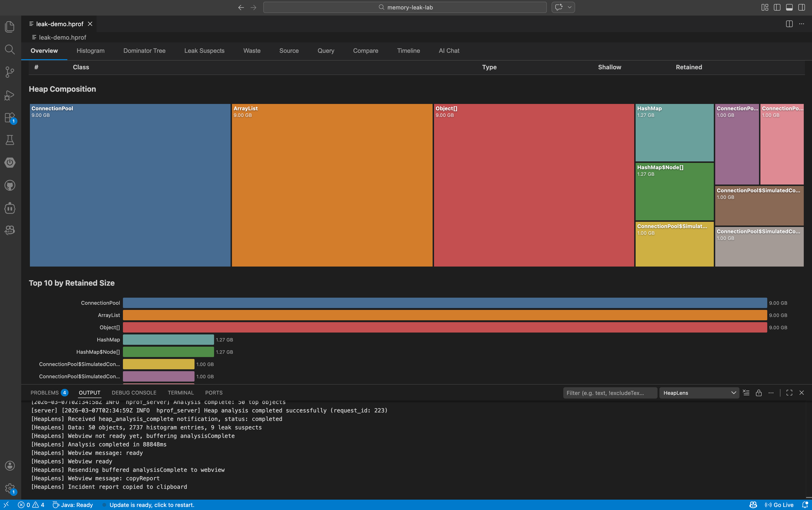Open more actions menu in Output panel
812x510 pixels.
[x=771, y=393]
